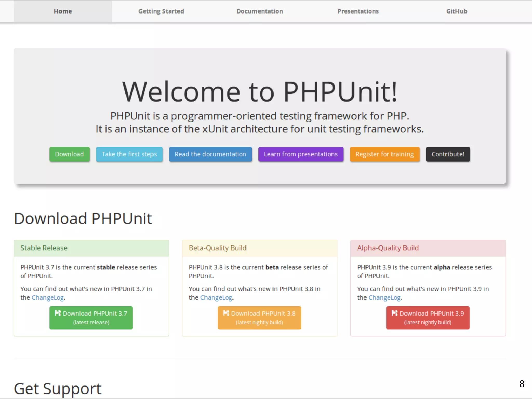Click download icon on PHPUnit 3.7 button

tap(58, 313)
